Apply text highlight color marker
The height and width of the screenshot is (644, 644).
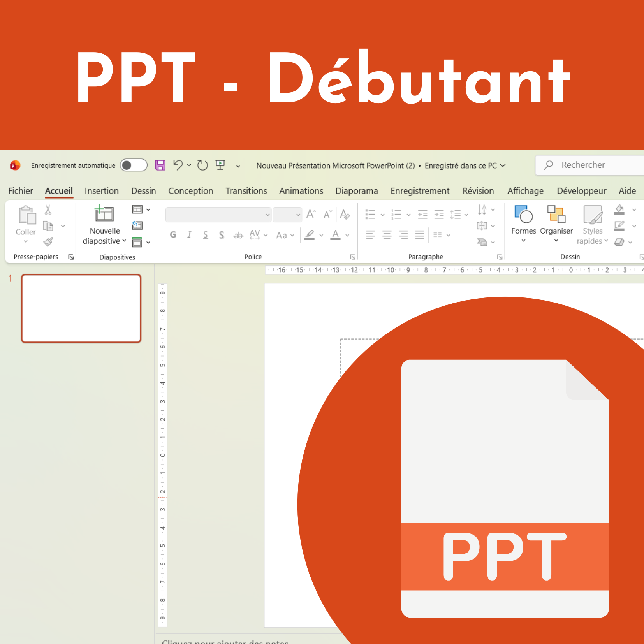[x=310, y=235]
